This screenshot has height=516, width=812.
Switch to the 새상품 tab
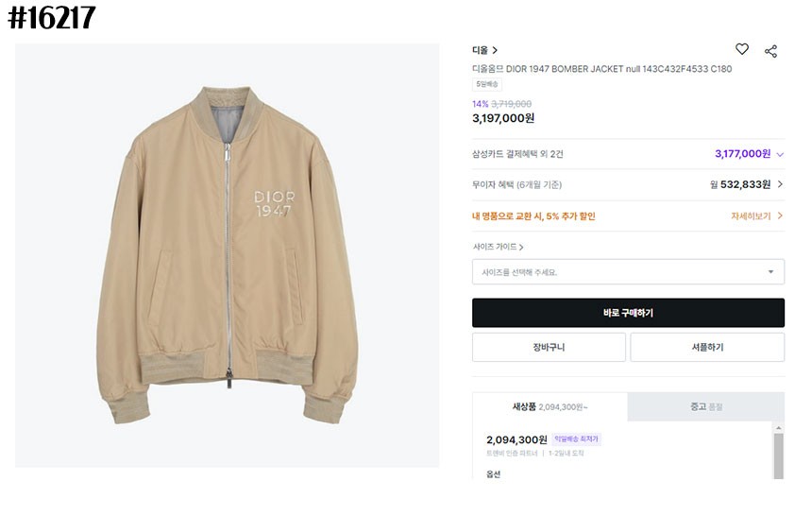(549, 406)
